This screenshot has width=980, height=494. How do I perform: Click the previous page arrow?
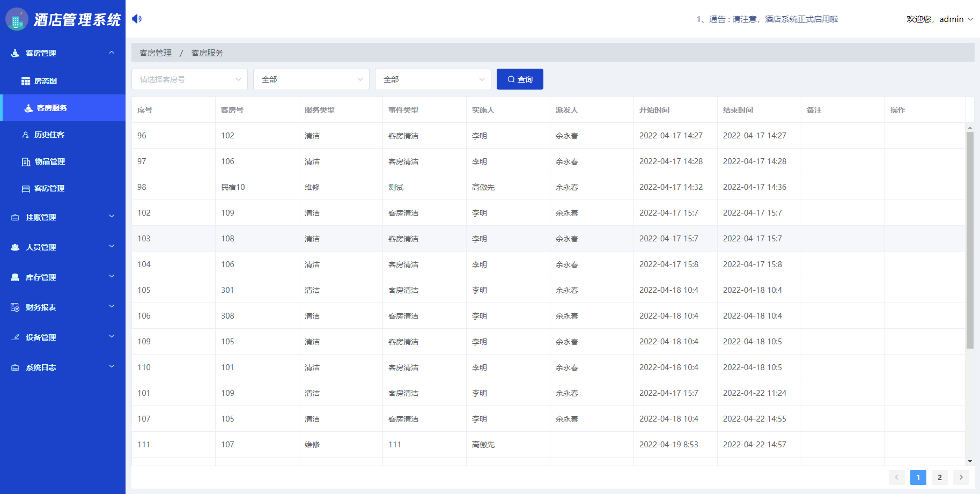[896, 477]
